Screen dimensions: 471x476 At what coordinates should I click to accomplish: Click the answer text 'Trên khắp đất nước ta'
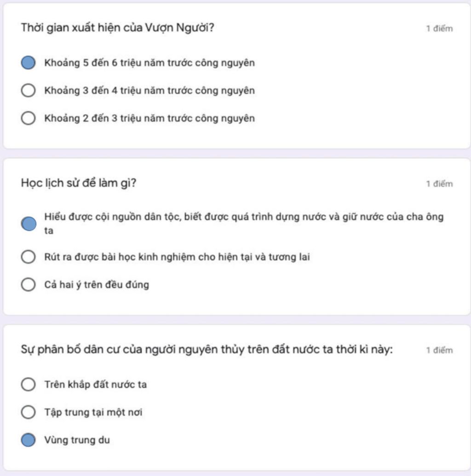click(96, 384)
